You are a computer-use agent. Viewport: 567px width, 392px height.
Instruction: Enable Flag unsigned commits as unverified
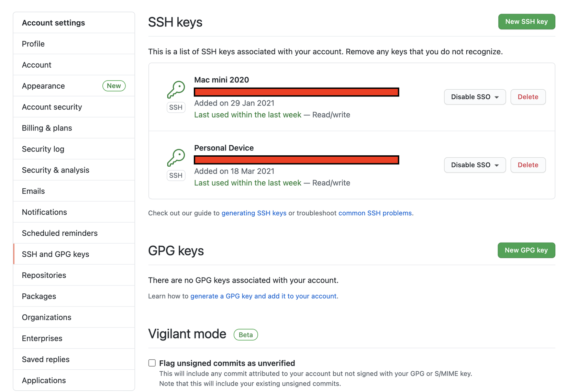click(x=152, y=363)
